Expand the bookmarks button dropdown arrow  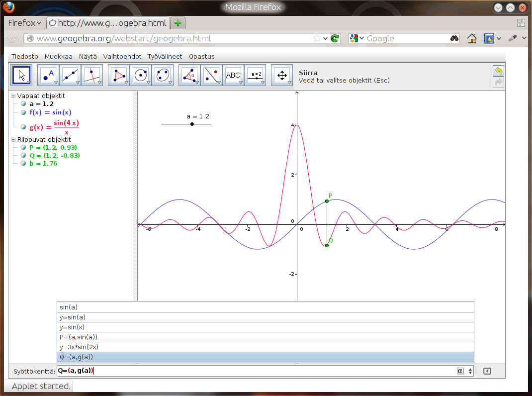499,38
